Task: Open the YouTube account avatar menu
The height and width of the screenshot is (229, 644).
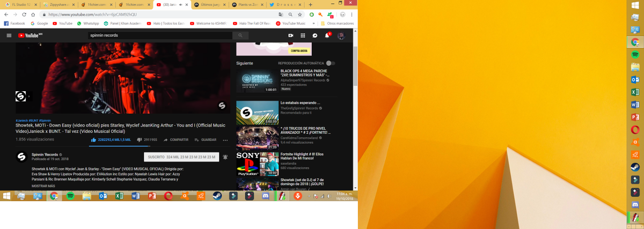Action: click(x=341, y=35)
